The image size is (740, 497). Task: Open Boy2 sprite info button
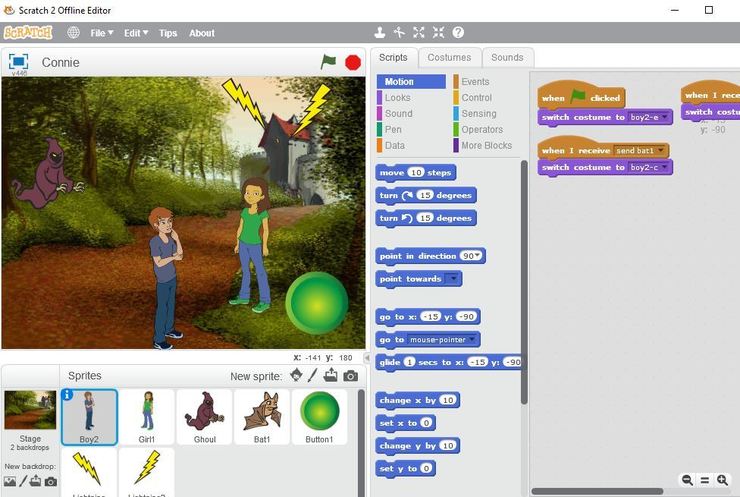pyautogui.click(x=67, y=395)
